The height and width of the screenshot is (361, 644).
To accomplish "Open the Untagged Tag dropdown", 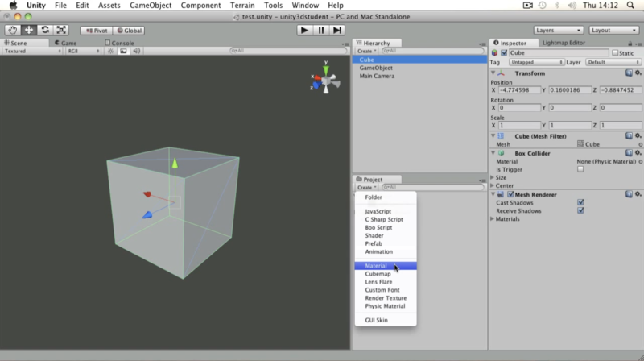I will (x=536, y=62).
